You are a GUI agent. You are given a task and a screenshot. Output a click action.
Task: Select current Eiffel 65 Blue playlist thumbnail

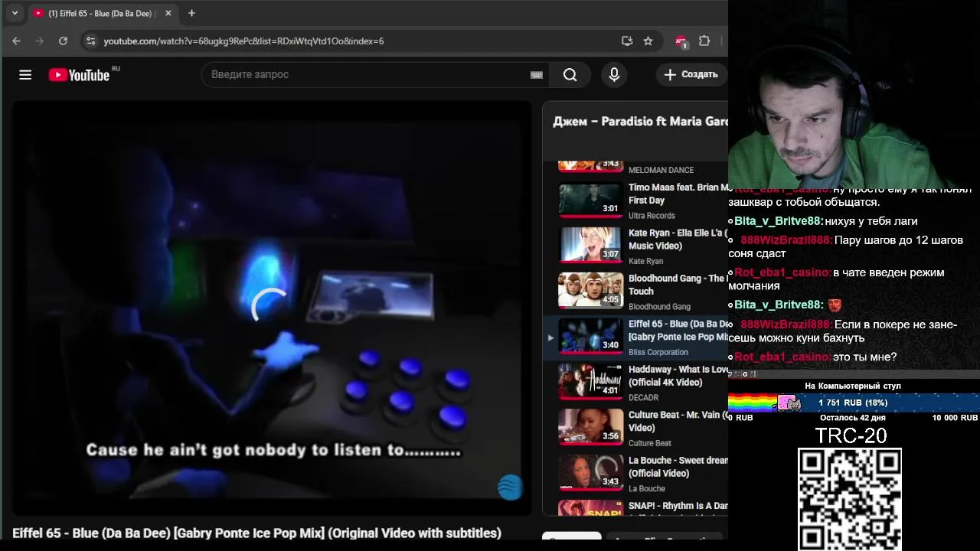(590, 336)
